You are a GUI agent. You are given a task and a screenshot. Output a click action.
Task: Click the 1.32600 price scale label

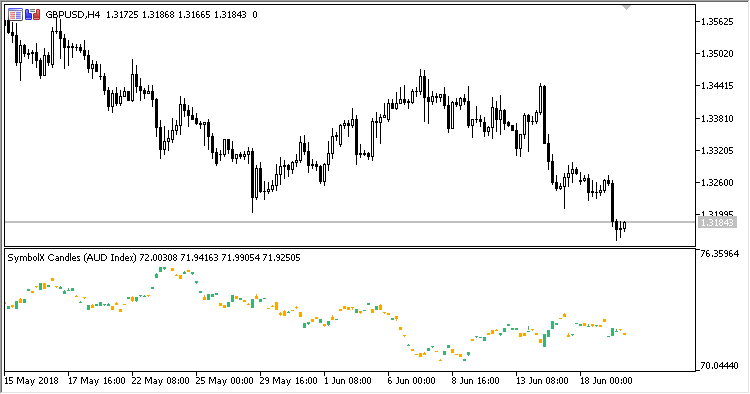717,183
